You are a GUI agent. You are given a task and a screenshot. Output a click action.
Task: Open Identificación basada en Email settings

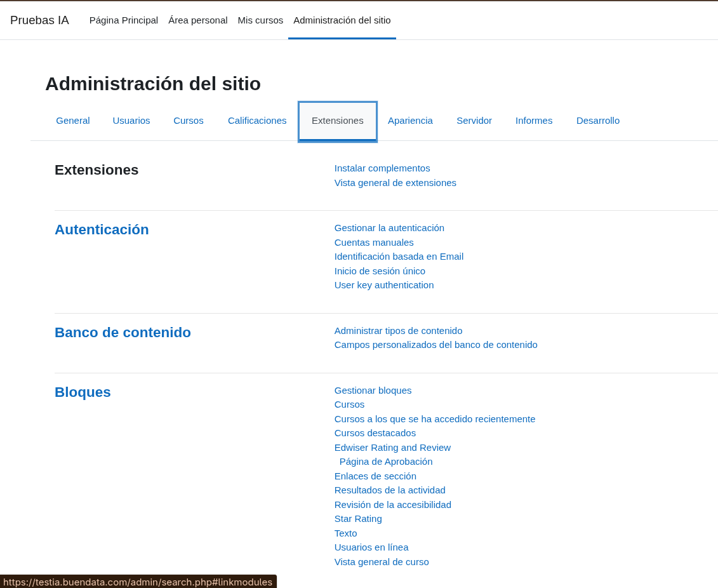pos(399,256)
